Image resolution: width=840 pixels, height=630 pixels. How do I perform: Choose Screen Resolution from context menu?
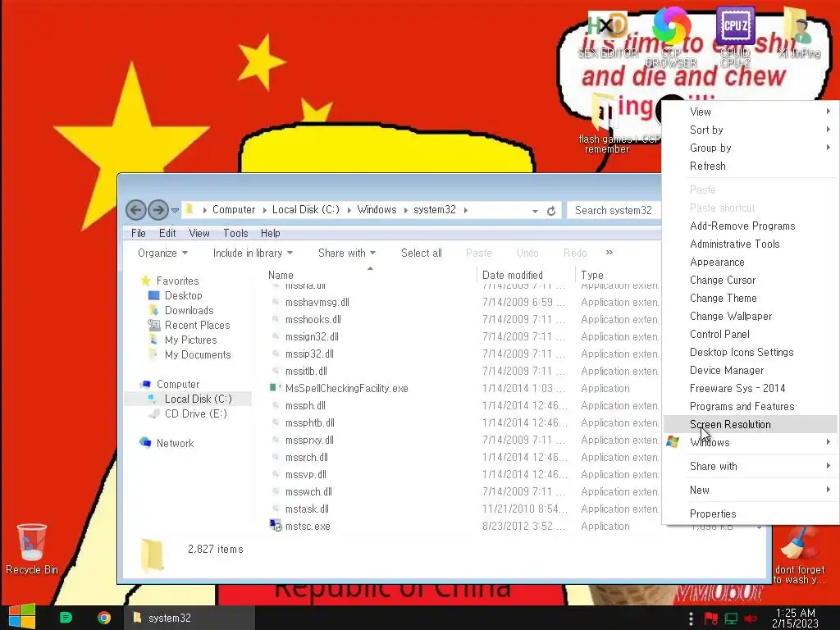coord(751,424)
